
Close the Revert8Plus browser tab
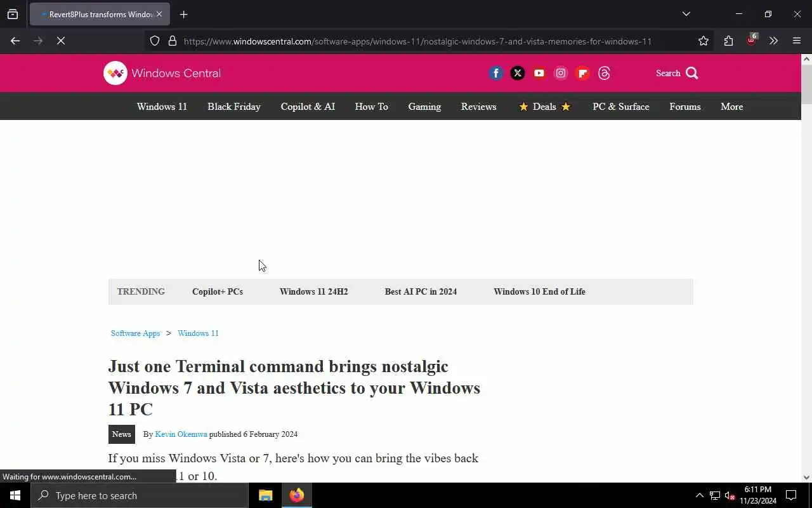tap(159, 14)
